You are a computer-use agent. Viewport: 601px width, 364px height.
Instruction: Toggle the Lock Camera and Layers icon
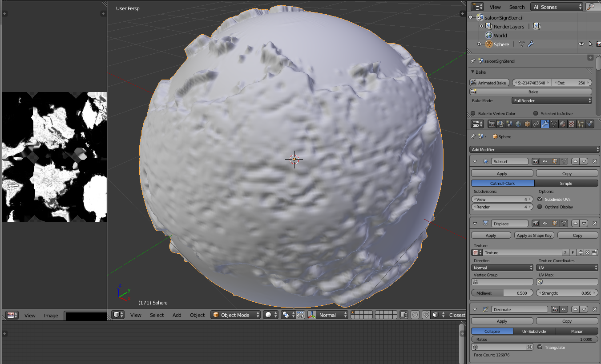click(x=403, y=315)
